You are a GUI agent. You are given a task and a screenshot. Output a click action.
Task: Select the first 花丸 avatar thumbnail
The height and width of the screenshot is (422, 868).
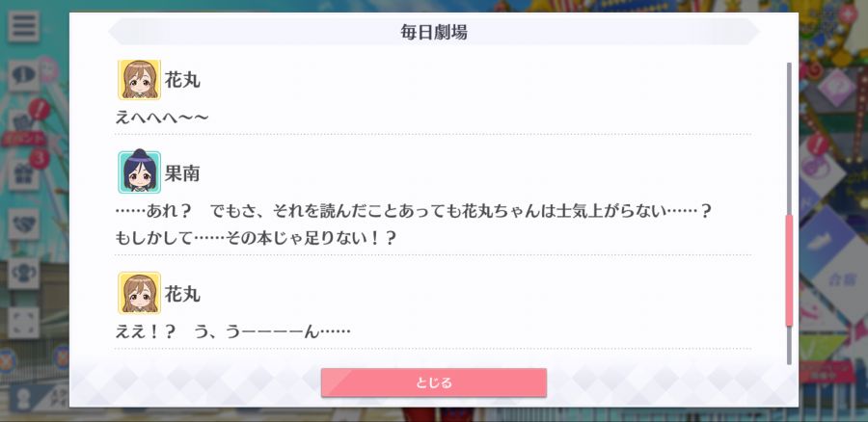tap(139, 80)
